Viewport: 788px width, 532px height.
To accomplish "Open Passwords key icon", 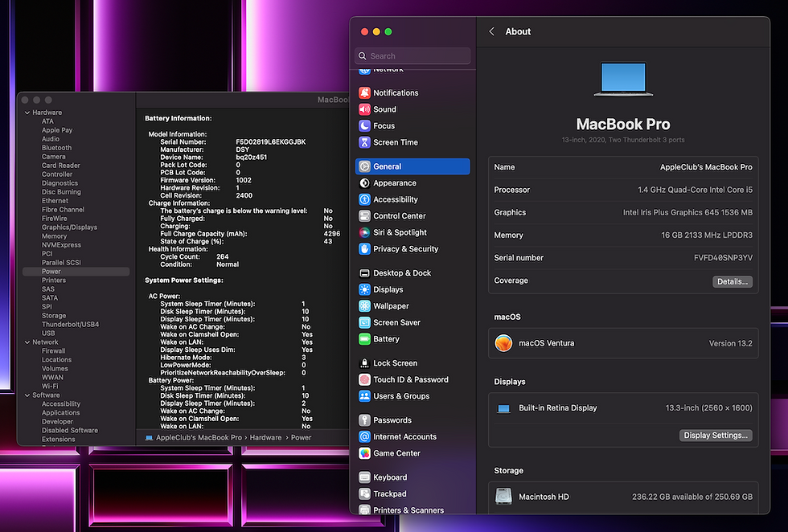I will click(x=364, y=420).
